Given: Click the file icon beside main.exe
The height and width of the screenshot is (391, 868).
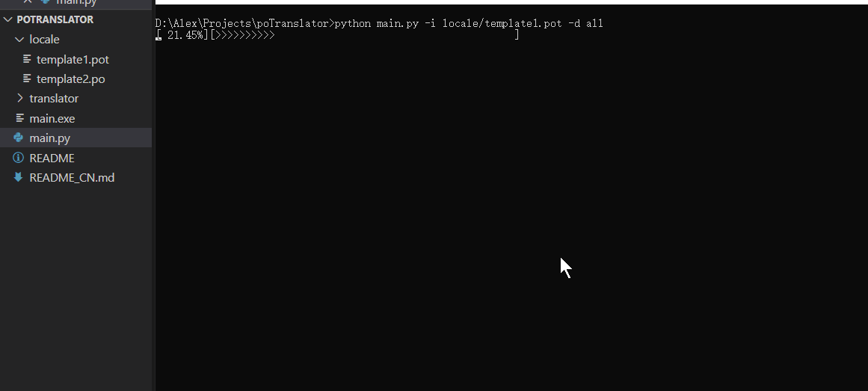Looking at the screenshot, I should pos(20,119).
